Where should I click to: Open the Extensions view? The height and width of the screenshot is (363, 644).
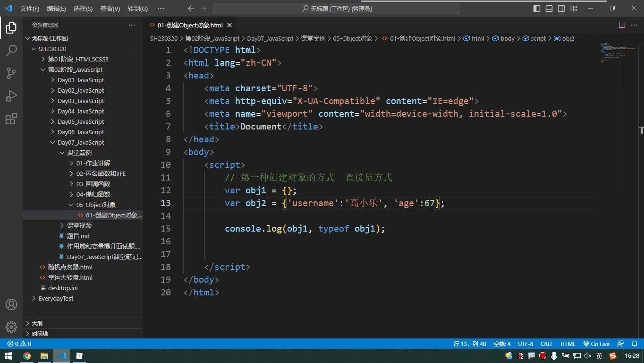(x=11, y=119)
